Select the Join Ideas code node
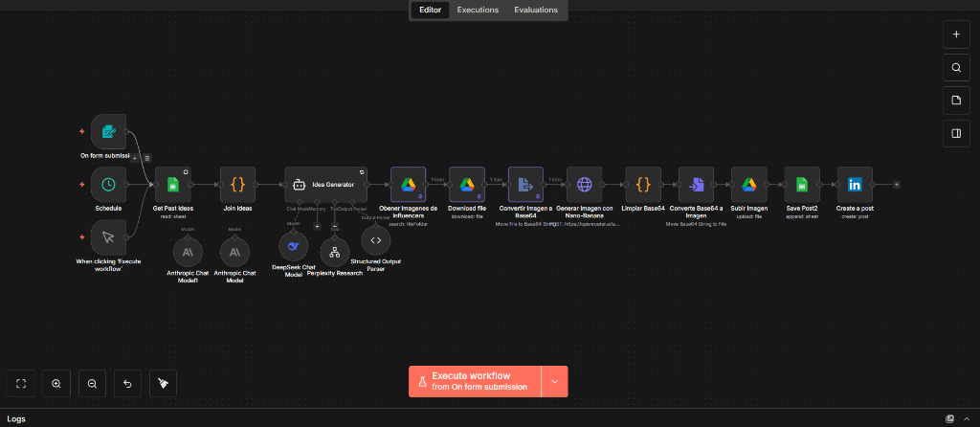Screen dimensions: 980x427 pos(237,185)
